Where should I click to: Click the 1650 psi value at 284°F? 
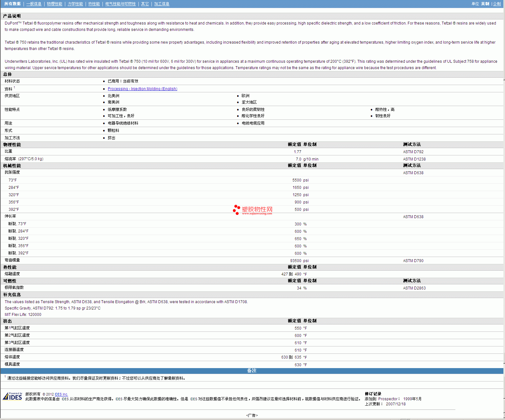click(x=300, y=188)
